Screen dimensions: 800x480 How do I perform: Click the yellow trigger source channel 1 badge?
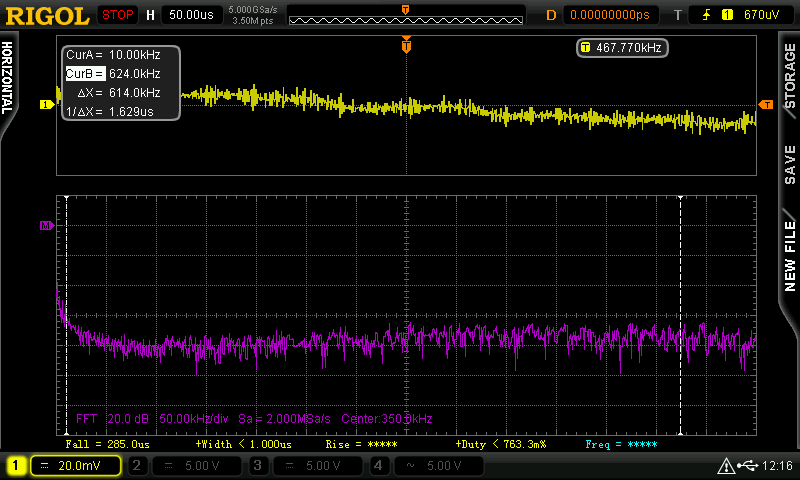pos(727,15)
